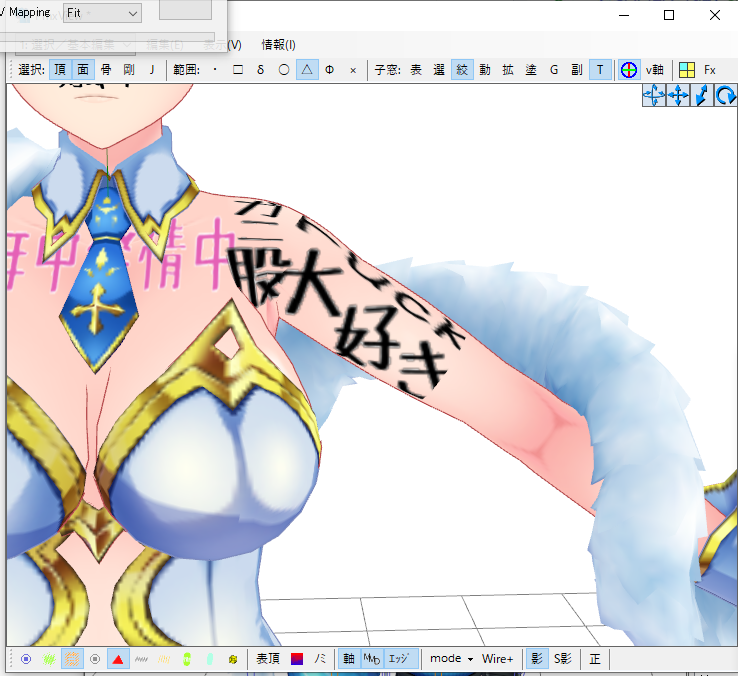Toggle the yellow slashes display icon

pos(164,659)
